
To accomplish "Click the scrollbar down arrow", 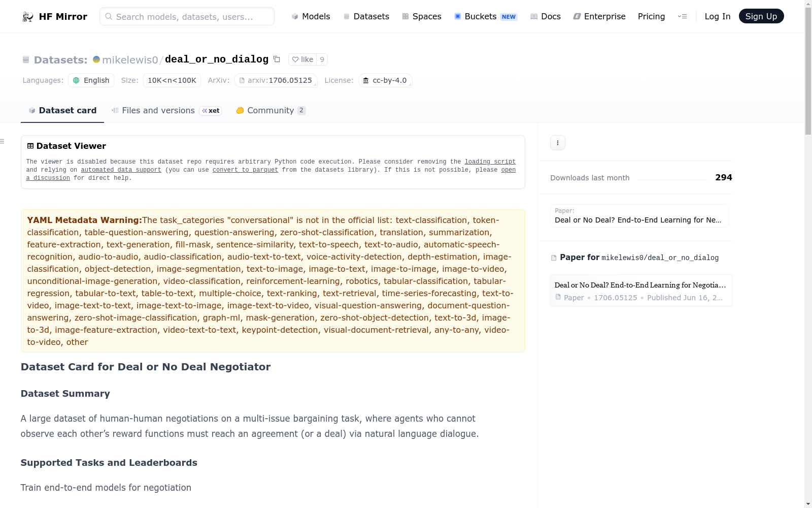I will pos(808,504).
